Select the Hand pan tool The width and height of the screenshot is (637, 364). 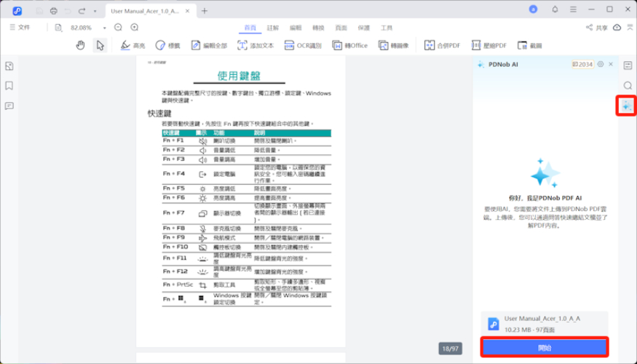(x=80, y=45)
